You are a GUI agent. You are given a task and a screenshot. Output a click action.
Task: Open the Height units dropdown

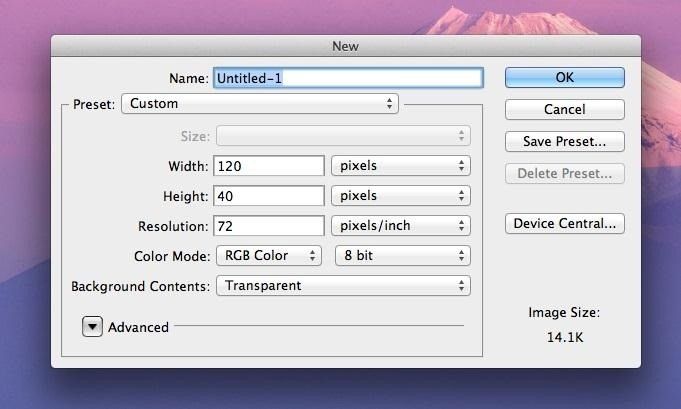tap(402, 196)
